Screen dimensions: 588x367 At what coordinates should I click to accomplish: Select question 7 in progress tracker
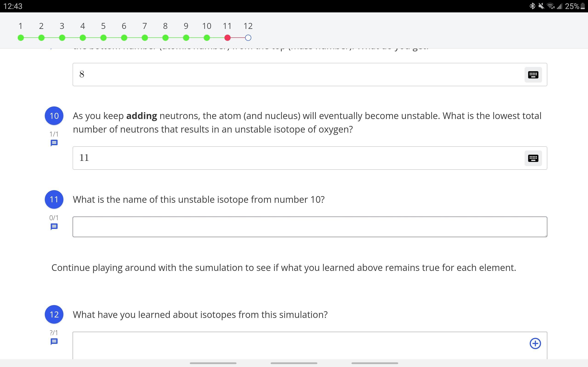(x=145, y=38)
